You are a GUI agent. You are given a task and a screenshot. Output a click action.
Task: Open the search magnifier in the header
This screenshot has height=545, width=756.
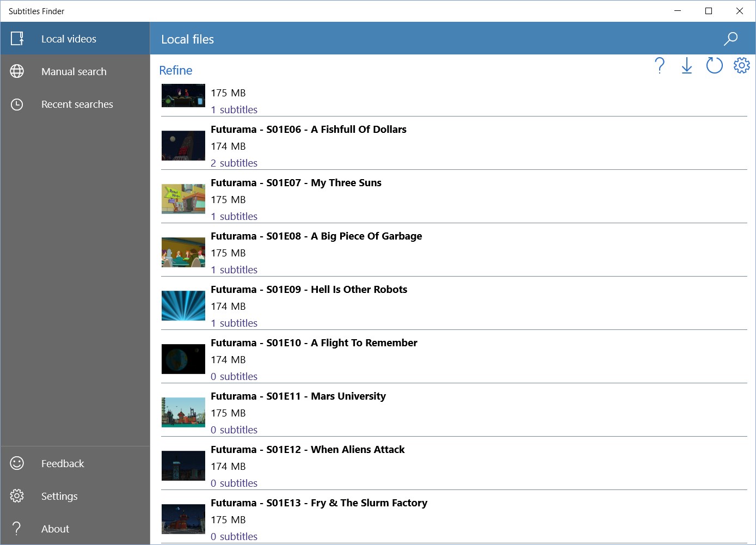(x=730, y=39)
